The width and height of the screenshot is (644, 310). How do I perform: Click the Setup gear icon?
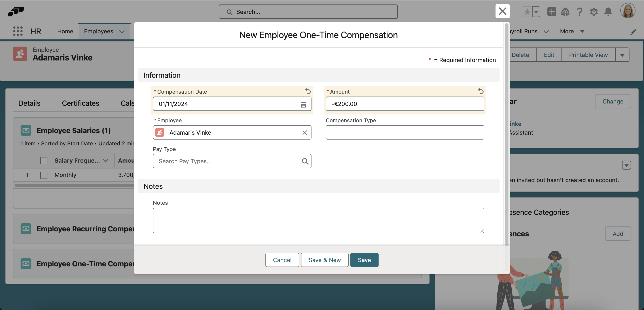tap(594, 12)
